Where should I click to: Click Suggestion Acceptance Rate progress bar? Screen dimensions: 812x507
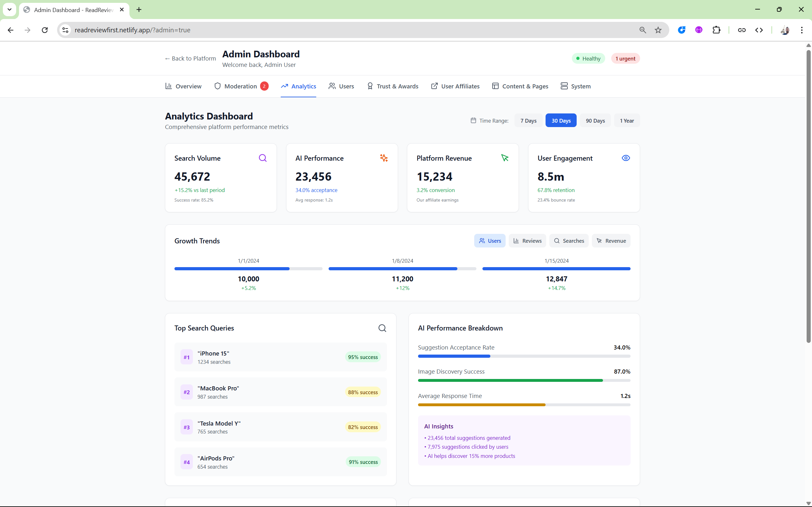coord(524,356)
